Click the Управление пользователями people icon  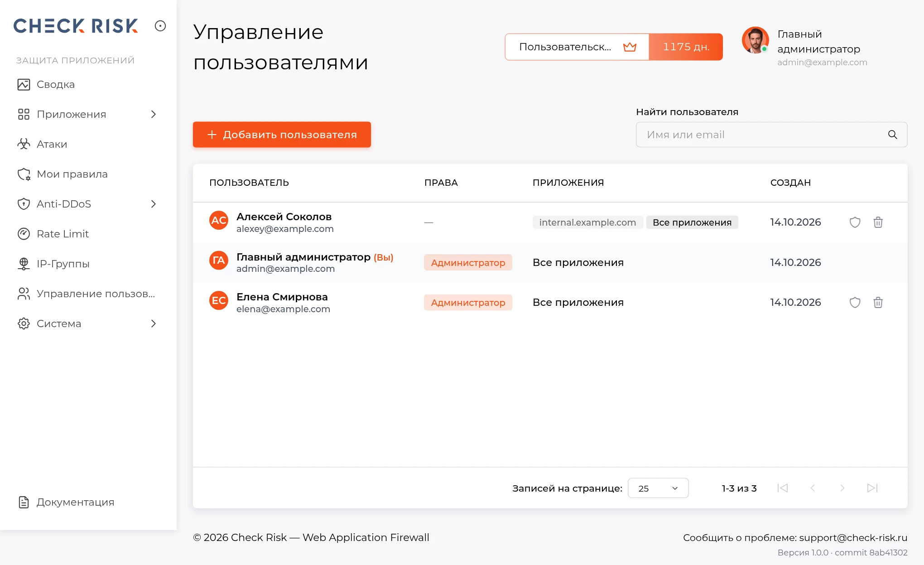[24, 294]
